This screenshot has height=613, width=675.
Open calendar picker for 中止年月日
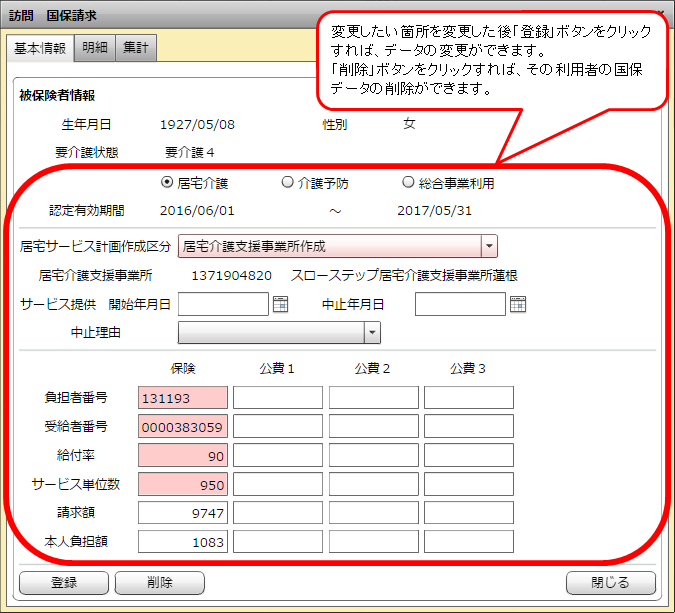coord(517,305)
